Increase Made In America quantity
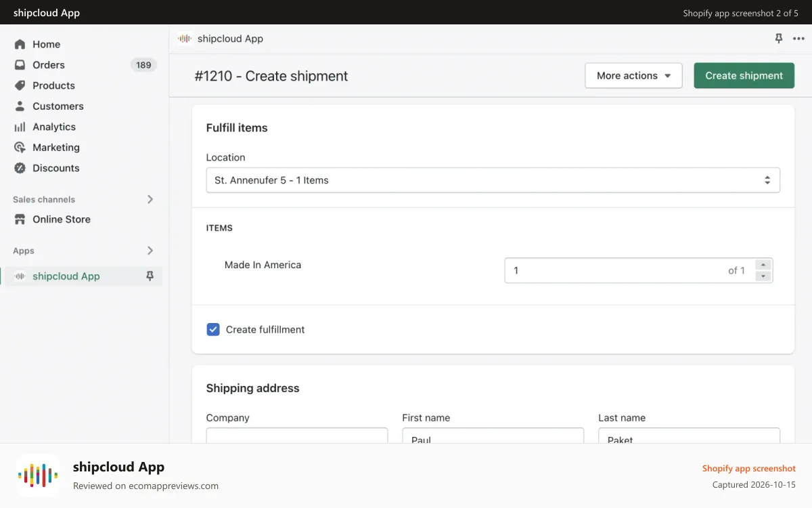The width and height of the screenshot is (812, 508). point(763,265)
